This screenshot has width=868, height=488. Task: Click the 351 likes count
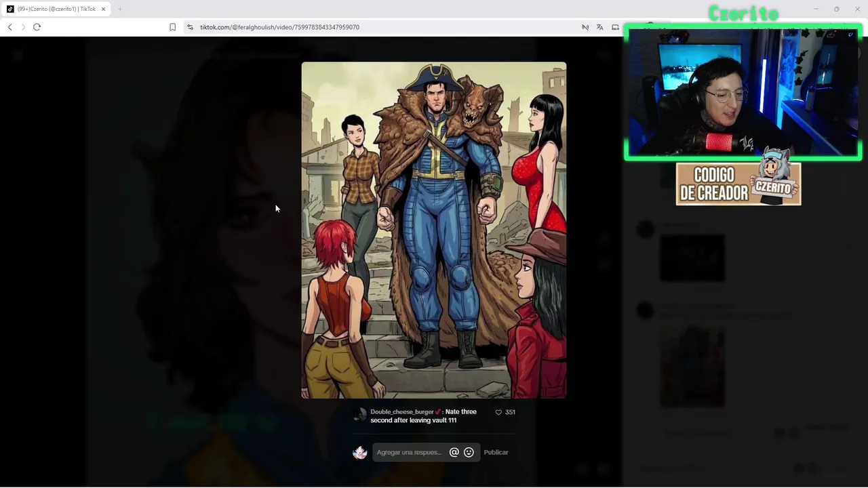510,412
